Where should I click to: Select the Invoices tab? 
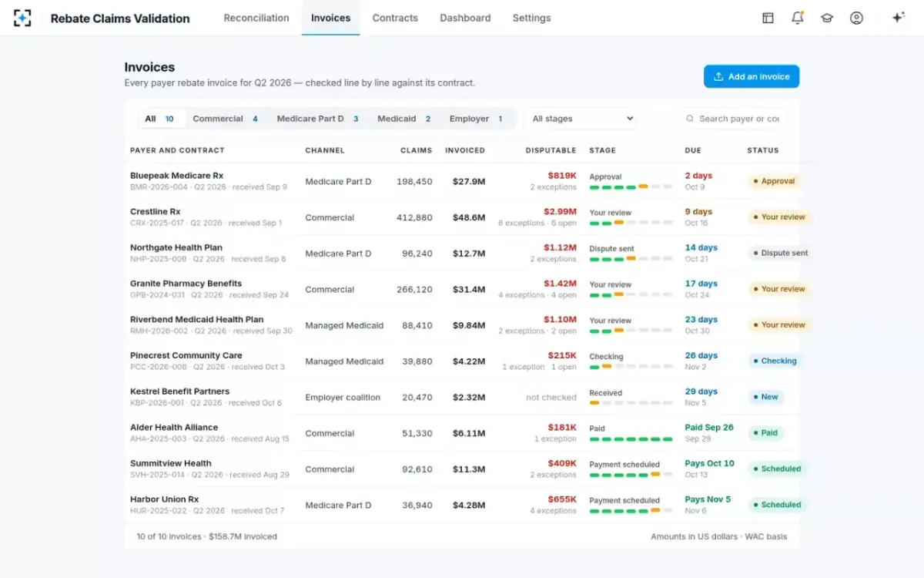pos(330,18)
